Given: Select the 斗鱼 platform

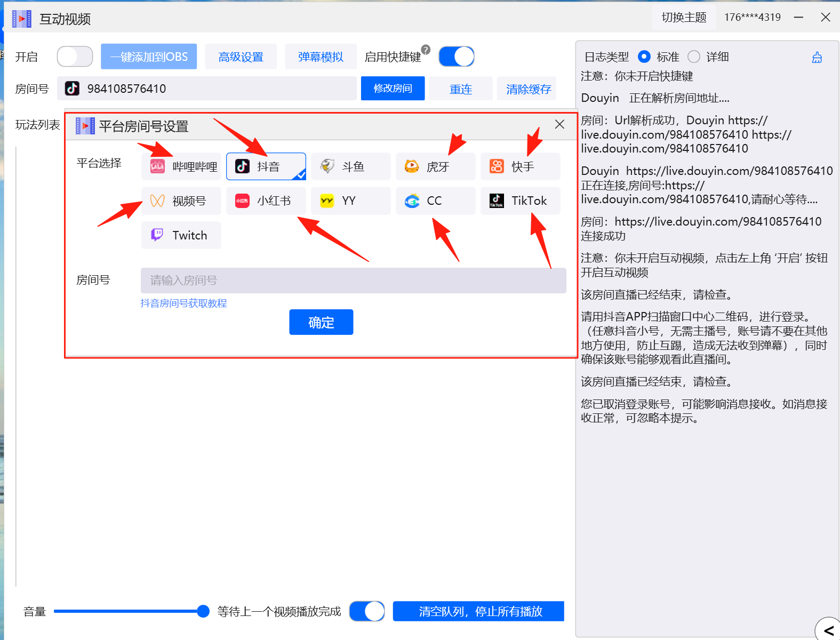Looking at the screenshot, I should click(351, 166).
